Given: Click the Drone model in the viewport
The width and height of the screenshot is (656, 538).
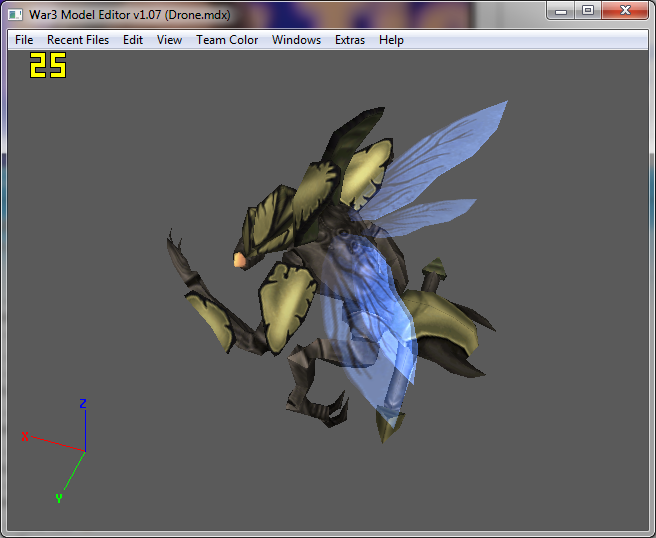Looking at the screenshot, I should 335,272.
